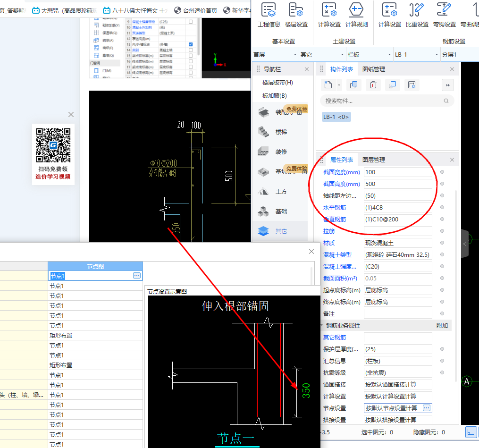Toggle the checkbox in row 13 内/外墙标志
This screenshot has width=479, height=448.
pos(191,44)
